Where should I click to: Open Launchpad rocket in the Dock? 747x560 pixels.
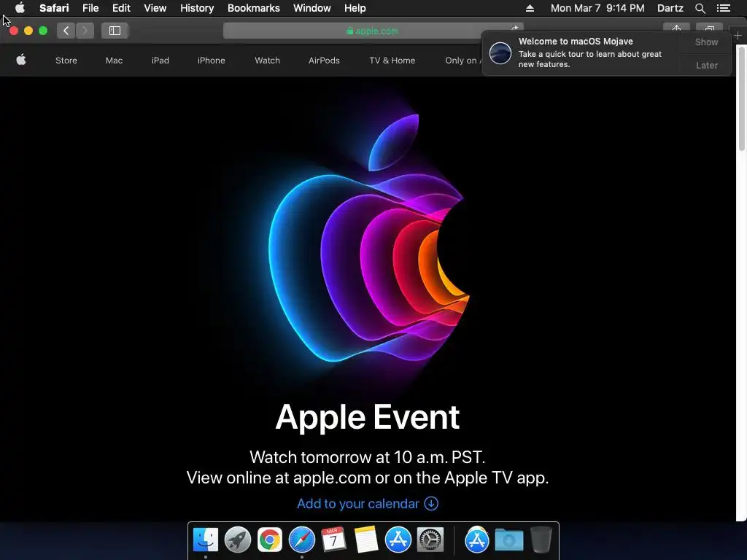point(237,540)
